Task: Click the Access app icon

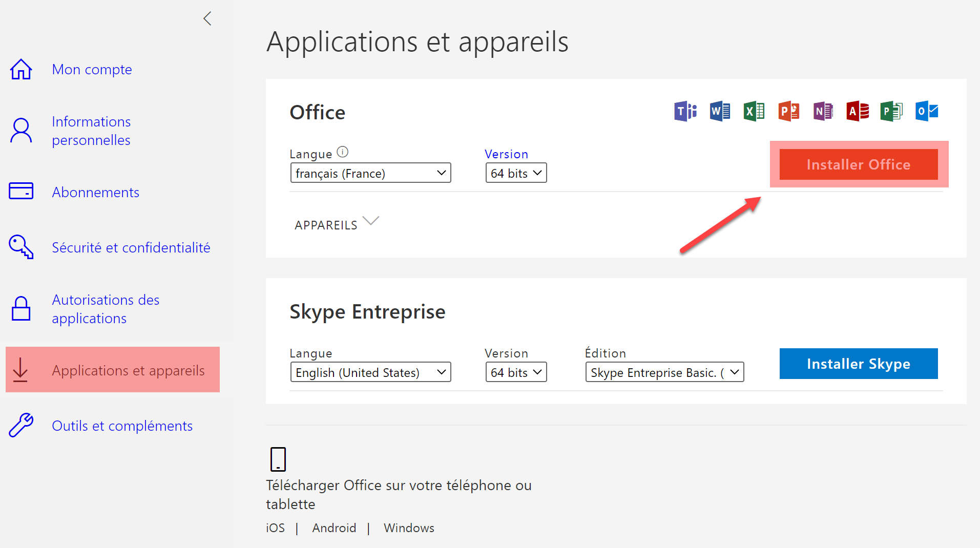Action: 858,111
